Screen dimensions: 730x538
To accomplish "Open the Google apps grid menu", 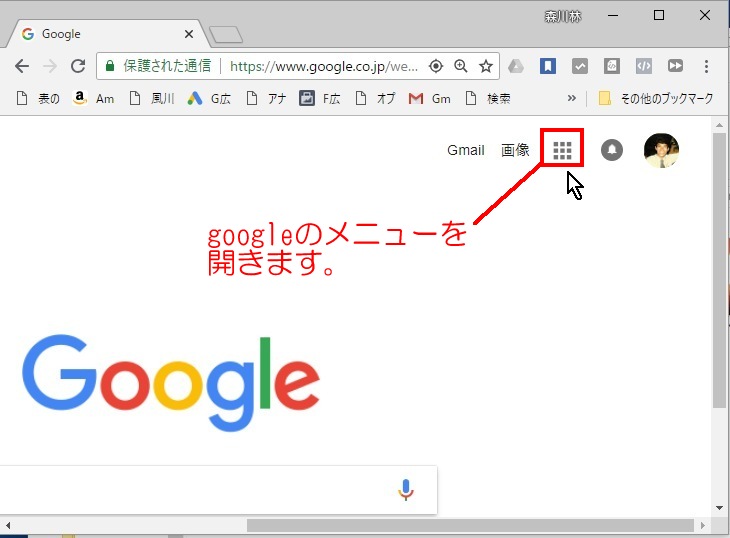I will (x=562, y=150).
